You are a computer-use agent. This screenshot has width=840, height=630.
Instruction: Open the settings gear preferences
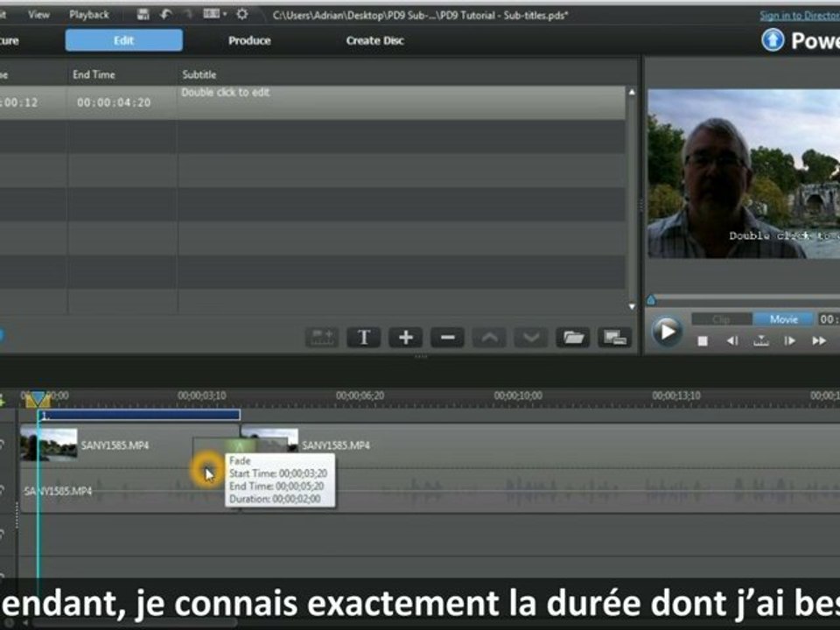point(242,15)
